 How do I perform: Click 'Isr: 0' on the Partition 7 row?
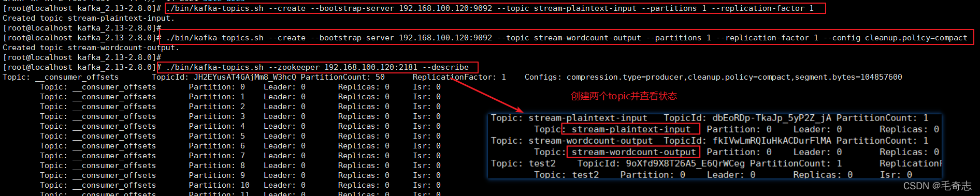coord(427,156)
